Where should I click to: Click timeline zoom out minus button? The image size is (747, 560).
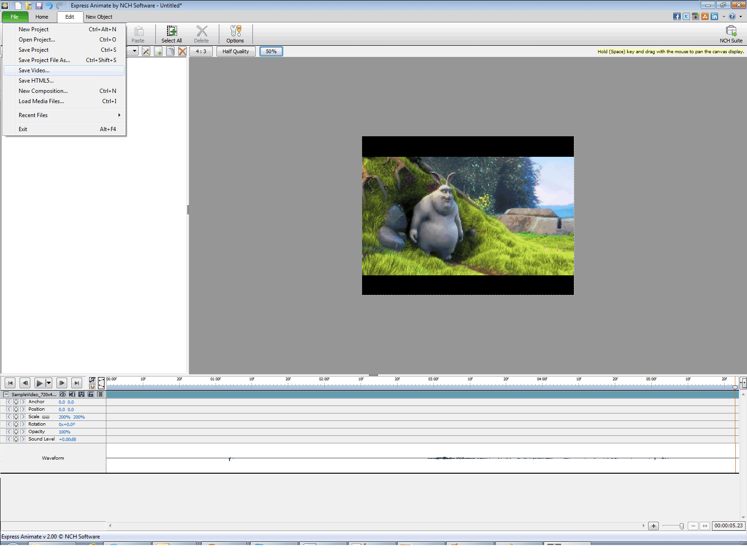pos(693,526)
